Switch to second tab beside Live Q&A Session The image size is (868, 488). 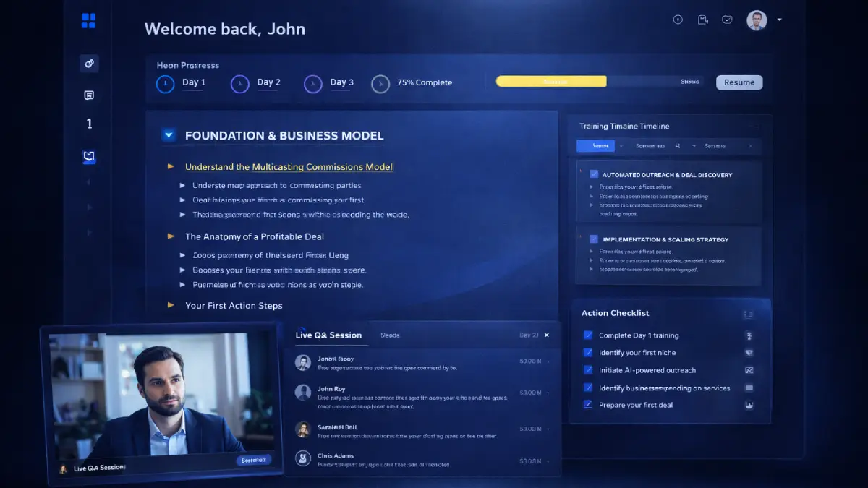[390, 335]
